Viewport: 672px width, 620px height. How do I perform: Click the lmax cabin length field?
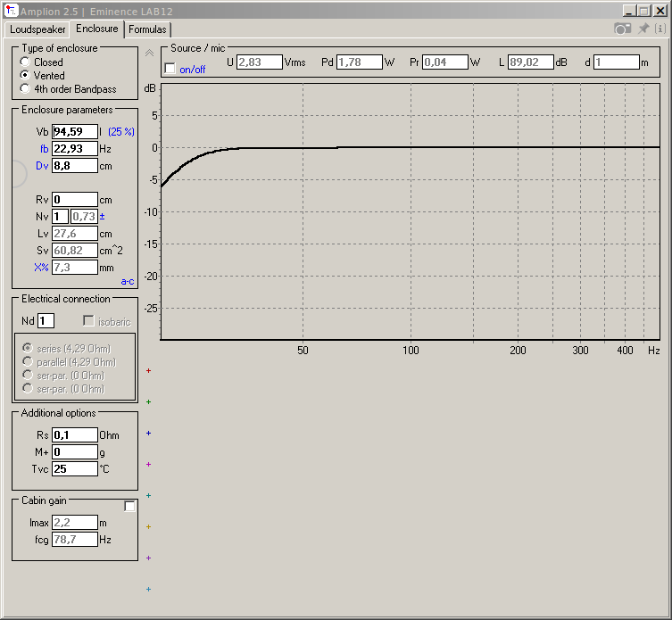coord(75,522)
